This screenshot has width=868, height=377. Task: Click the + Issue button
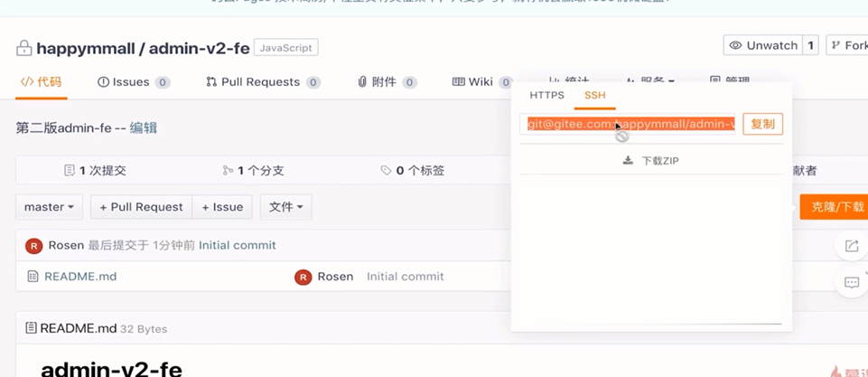pyautogui.click(x=222, y=207)
